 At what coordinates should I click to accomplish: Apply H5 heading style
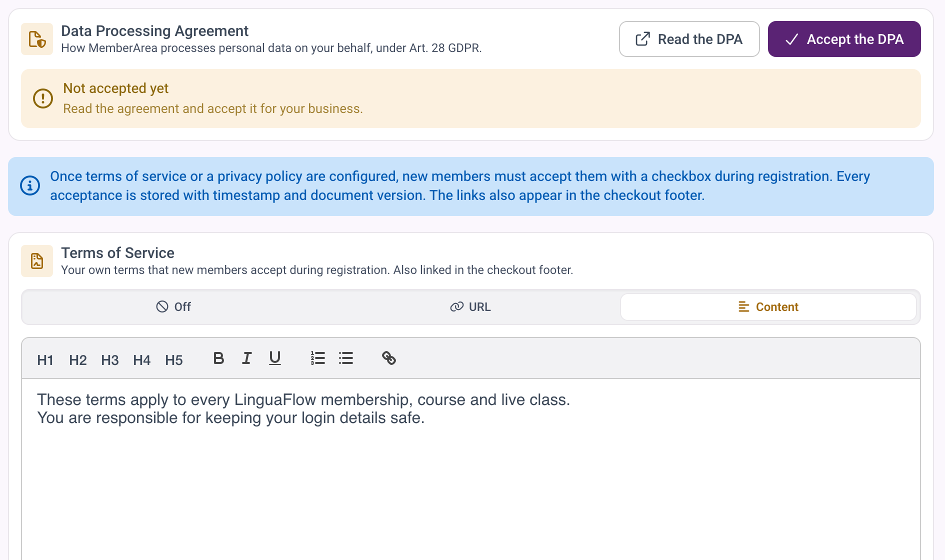173,359
